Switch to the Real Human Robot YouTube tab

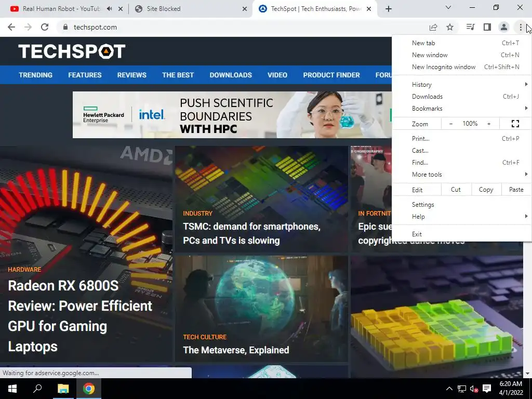[61, 9]
